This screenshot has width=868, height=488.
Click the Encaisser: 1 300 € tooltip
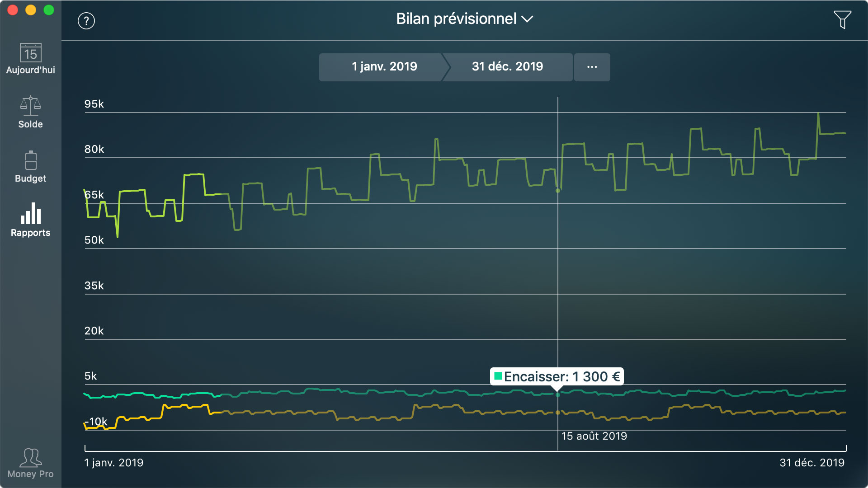[557, 376]
